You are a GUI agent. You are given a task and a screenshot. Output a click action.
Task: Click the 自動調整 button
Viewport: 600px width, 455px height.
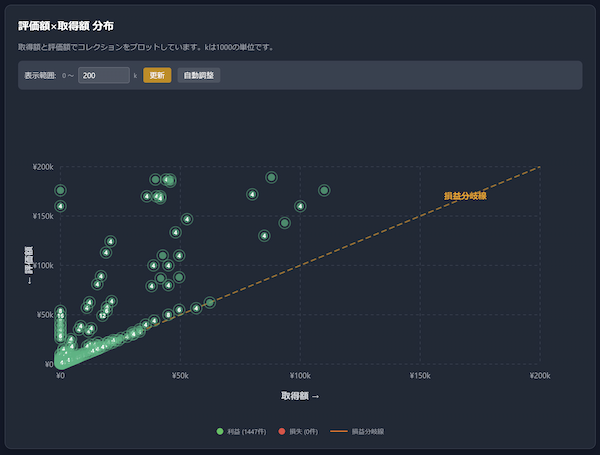[198, 75]
